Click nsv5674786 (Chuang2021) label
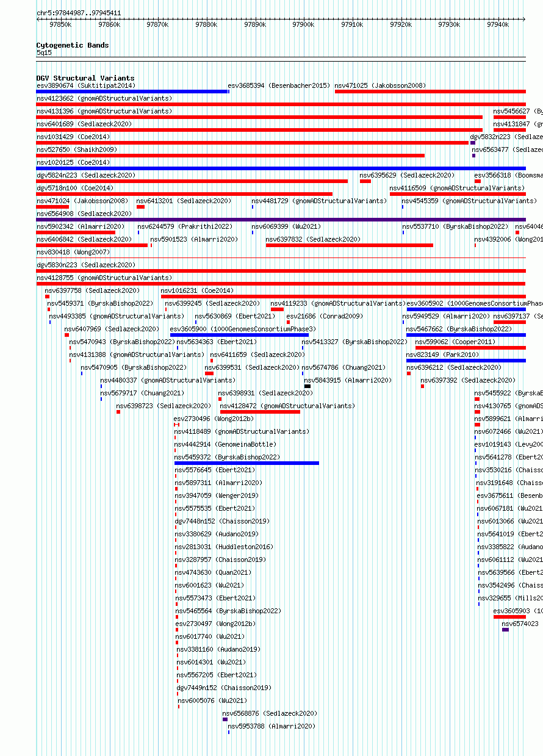 (343, 367)
